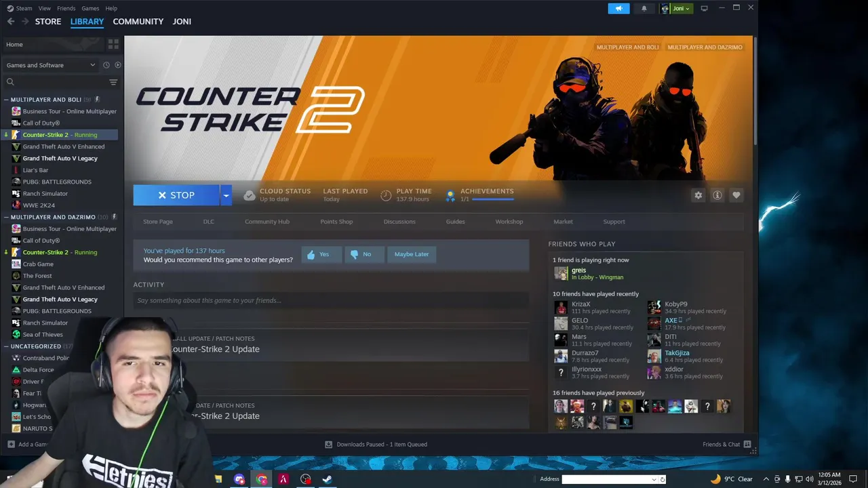This screenshot has width=868, height=488.
Task: Go forward with the right arrow
Action: click(x=25, y=22)
